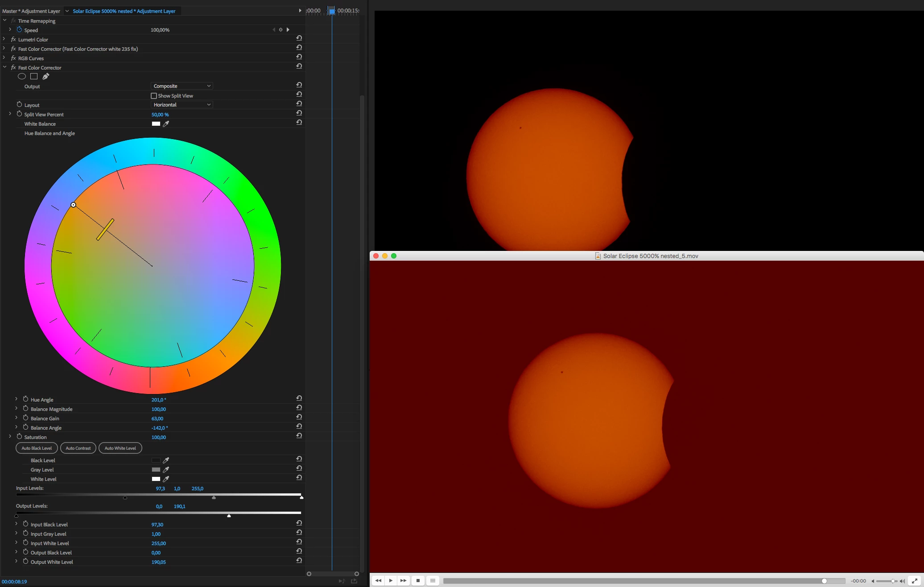Reset the Hue Angle parameter
Viewport: 924px width, 587px height.
[299, 398]
